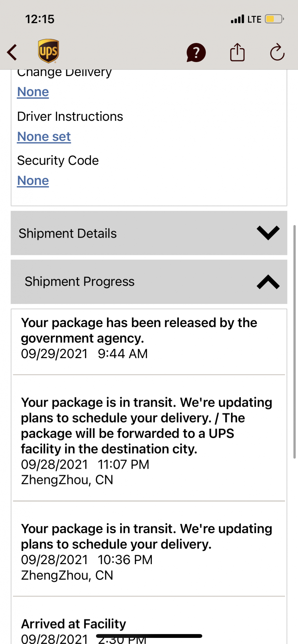The width and height of the screenshot is (298, 644).
Task: Click the vertical page scrollbar
Action: (x=294, y=341)
